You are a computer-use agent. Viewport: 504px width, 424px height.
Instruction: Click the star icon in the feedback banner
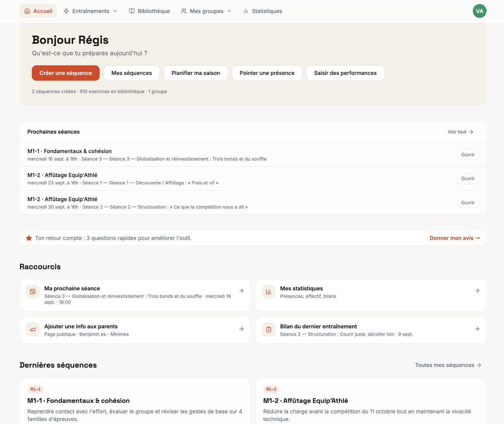tap(29, 238)
